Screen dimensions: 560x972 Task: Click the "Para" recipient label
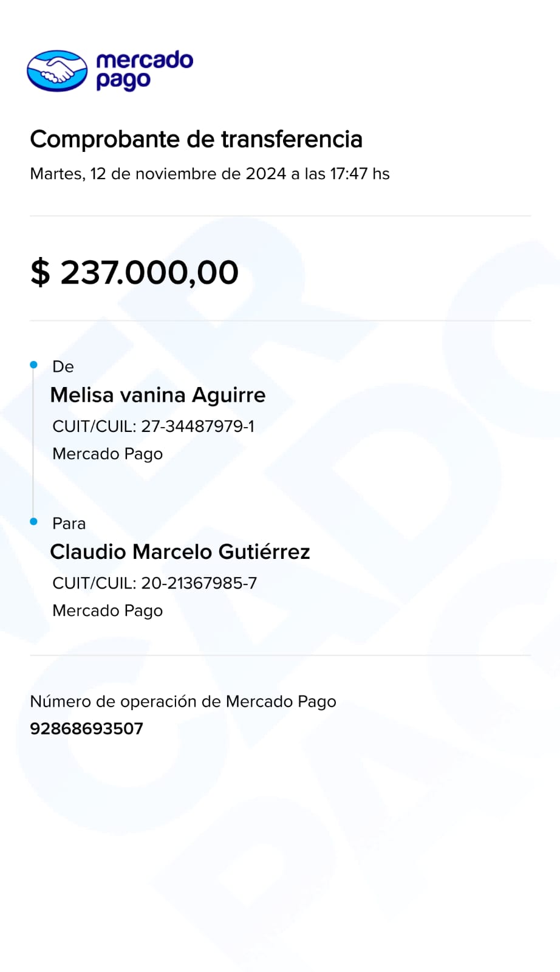coord(69,523)
